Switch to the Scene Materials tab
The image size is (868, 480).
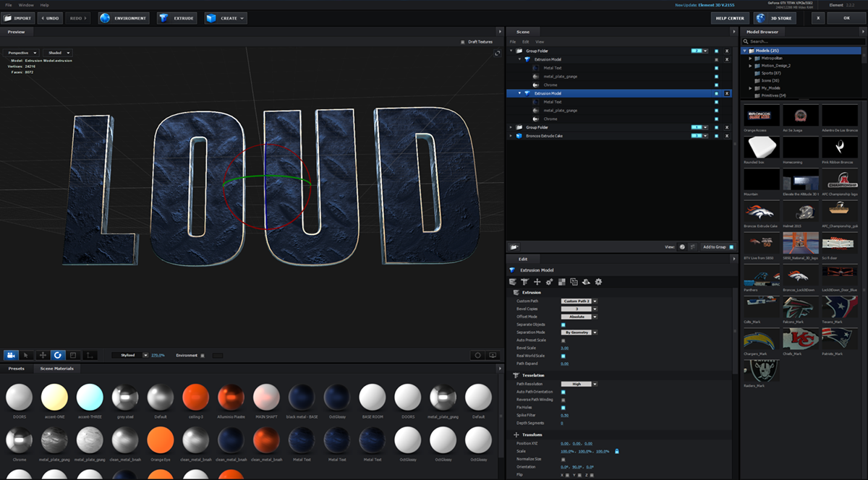56,369
